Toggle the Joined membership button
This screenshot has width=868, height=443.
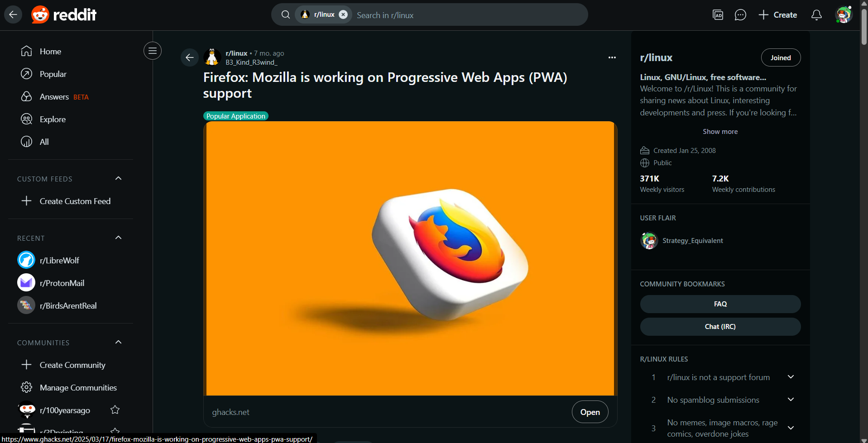[x=781, y=57]
